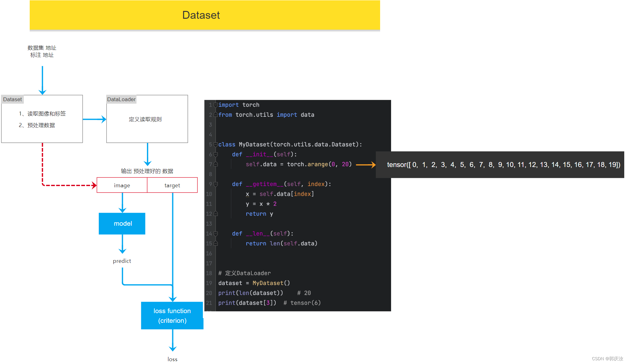Select the blue model box
The height and width of the screenshot is (364, 628).
click(x=122, y=224)
